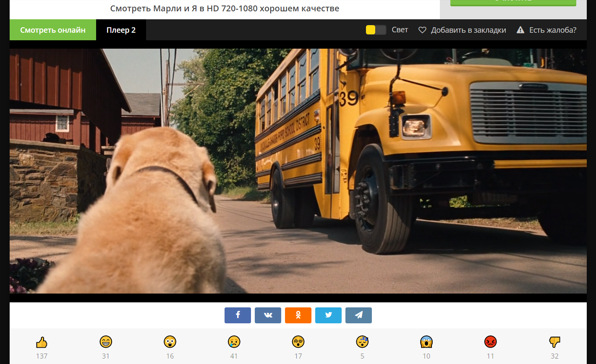Click the thumbs down count 32

pos(555,356)
